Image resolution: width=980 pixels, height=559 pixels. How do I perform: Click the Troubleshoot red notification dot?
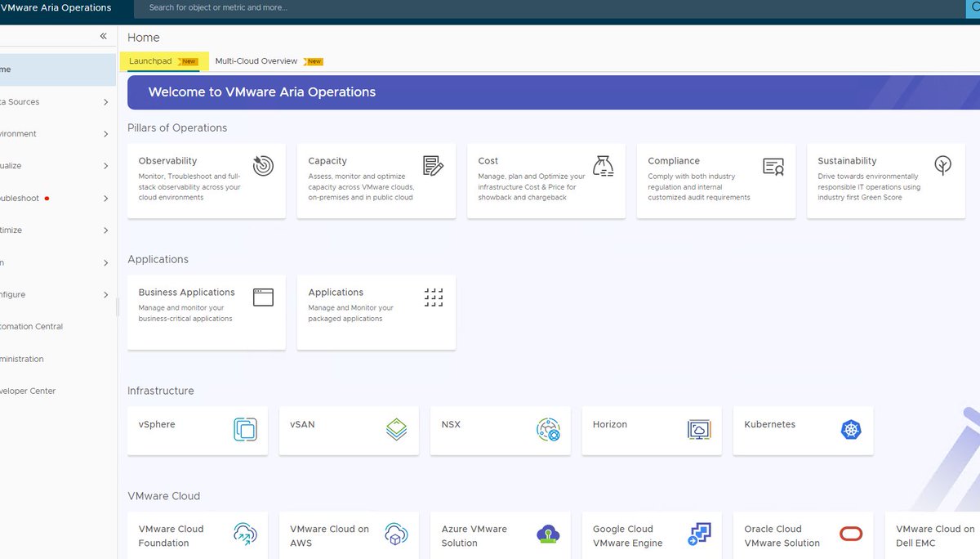(x=47, y=199)
